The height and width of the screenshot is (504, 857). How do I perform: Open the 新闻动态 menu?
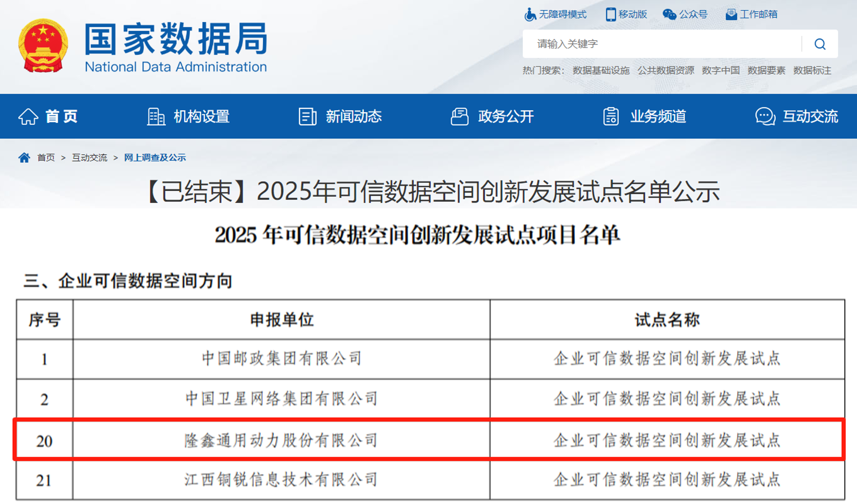(354, 117)
